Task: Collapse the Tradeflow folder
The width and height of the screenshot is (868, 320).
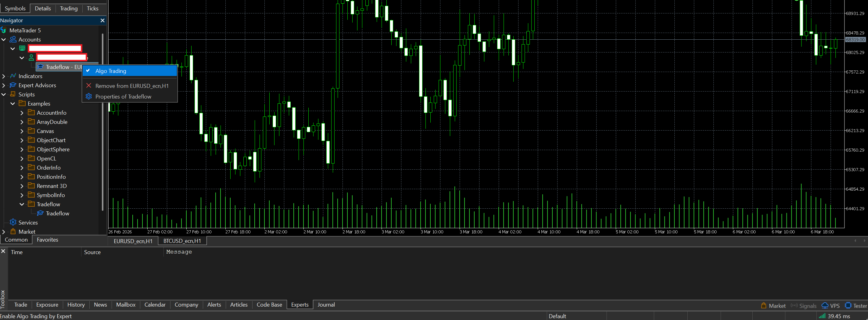Action: 22,204
